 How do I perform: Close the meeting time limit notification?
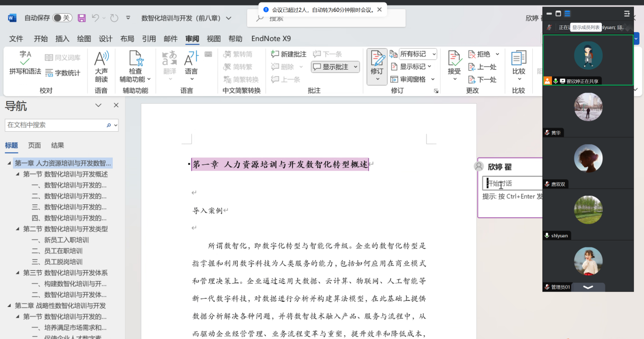tap(379, 10)
